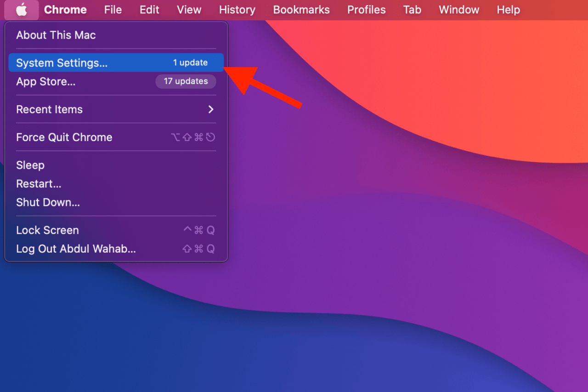Select System Settings menu entry

click(x=116, y=62)
